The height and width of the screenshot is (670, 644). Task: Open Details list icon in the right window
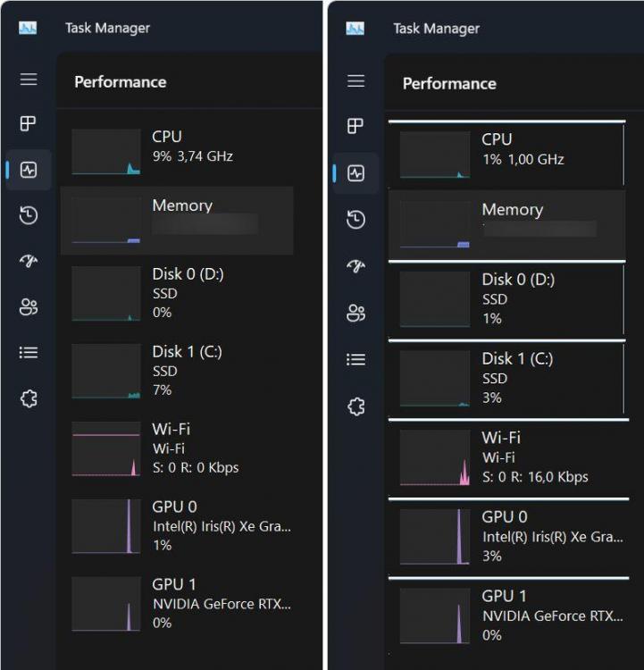(356, 359)
